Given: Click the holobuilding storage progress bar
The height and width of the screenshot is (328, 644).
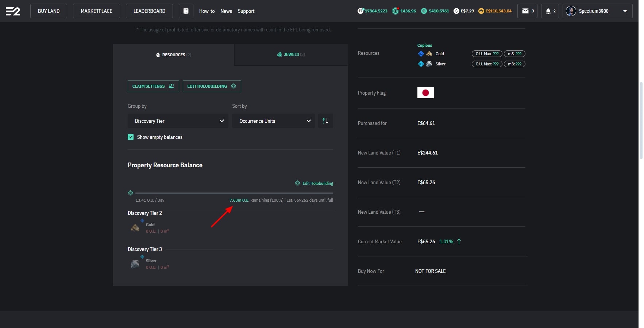Looking at the screenshot, I should click(234, 193).
